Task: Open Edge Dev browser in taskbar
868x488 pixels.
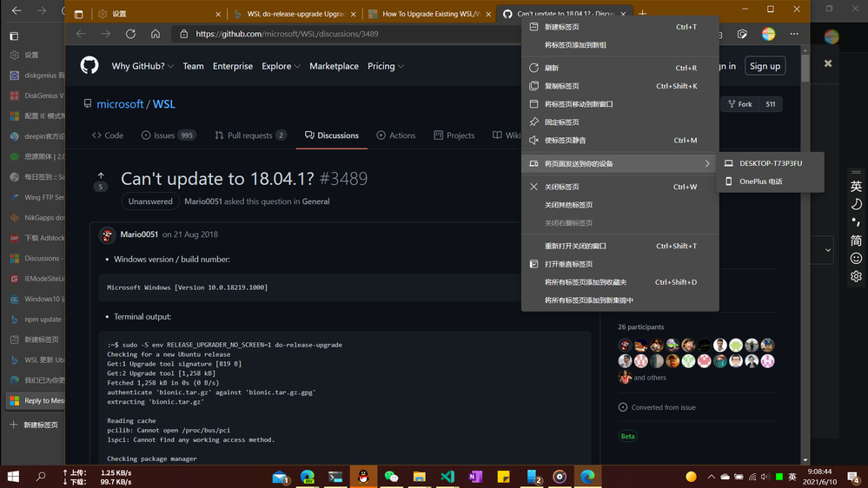Action: point(308,477)
